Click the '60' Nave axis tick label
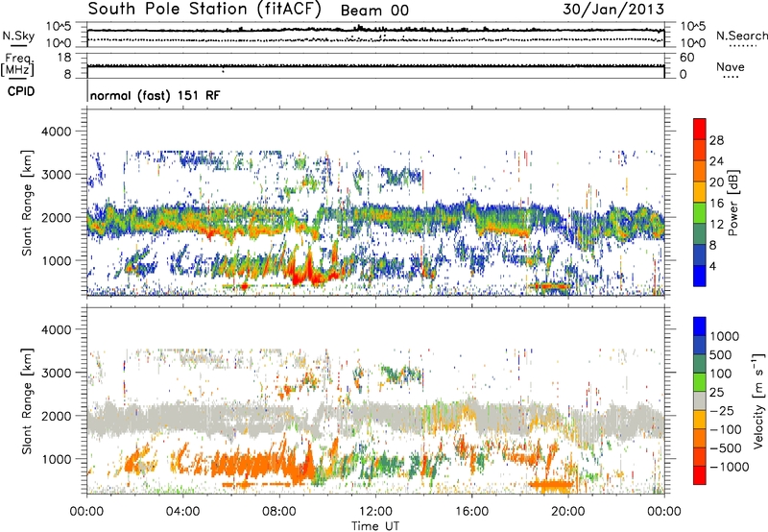Image resolution: width=768 pixels, height=532 pixels. pos(686,58)
